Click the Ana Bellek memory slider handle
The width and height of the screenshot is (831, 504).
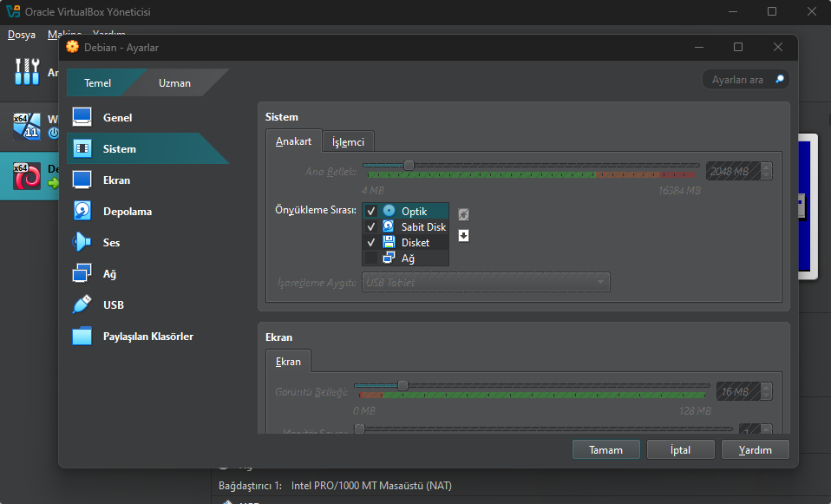[x=409, y=165]
